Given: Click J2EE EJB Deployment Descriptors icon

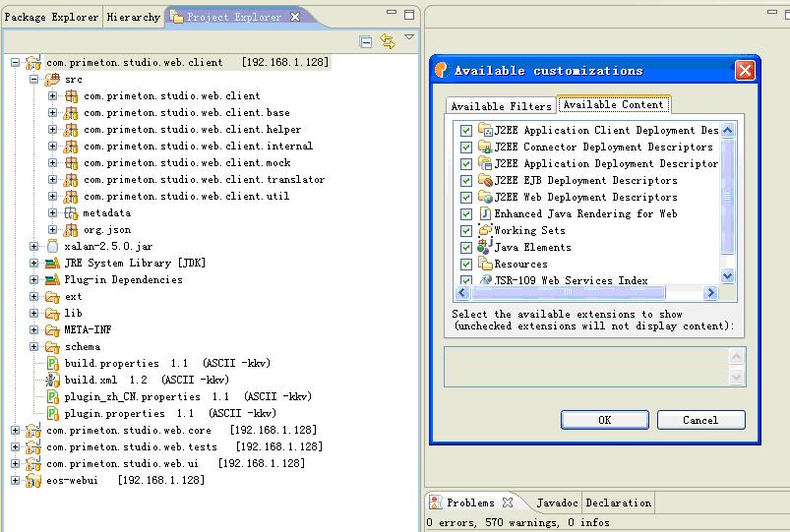Looking at the screenshot, I should [x=485, y=180].
